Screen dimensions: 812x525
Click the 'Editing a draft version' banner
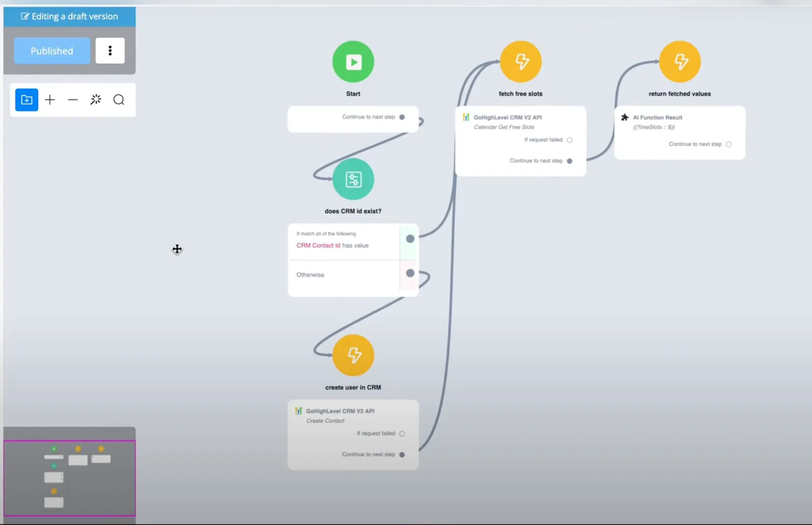click(x=70, y=16)
